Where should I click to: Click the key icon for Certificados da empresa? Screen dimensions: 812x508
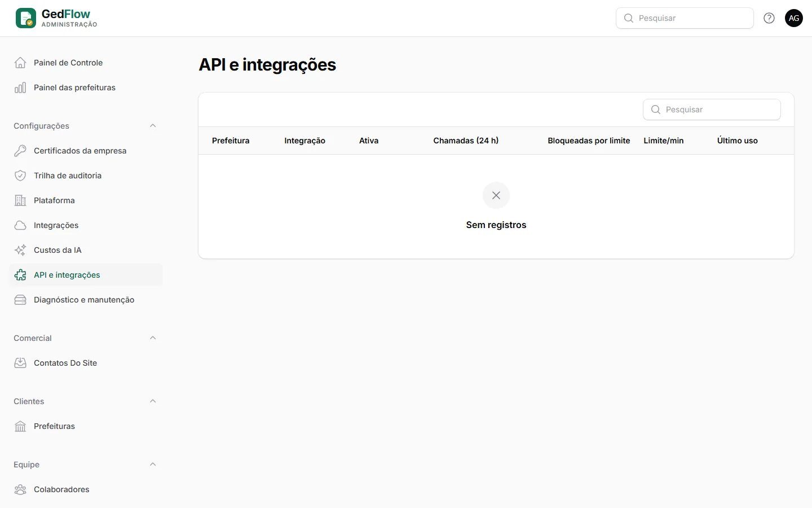tap(20, 151)
